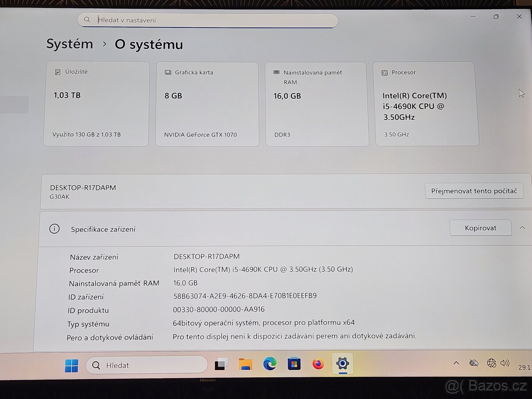Launch Microsoft Edge from the taskbar
Screen dimensions: 532x399
[x=270, y=364]
